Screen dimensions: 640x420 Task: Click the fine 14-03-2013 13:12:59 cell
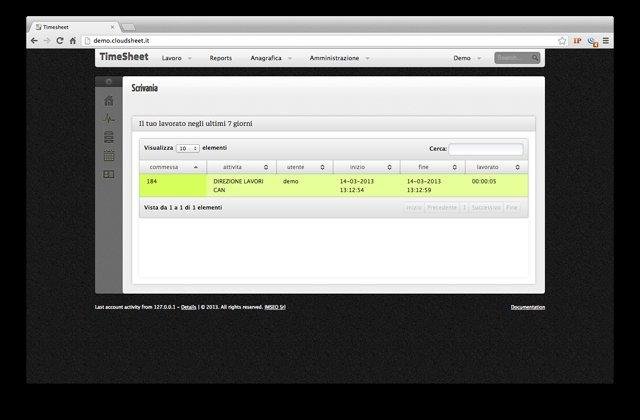433,185
